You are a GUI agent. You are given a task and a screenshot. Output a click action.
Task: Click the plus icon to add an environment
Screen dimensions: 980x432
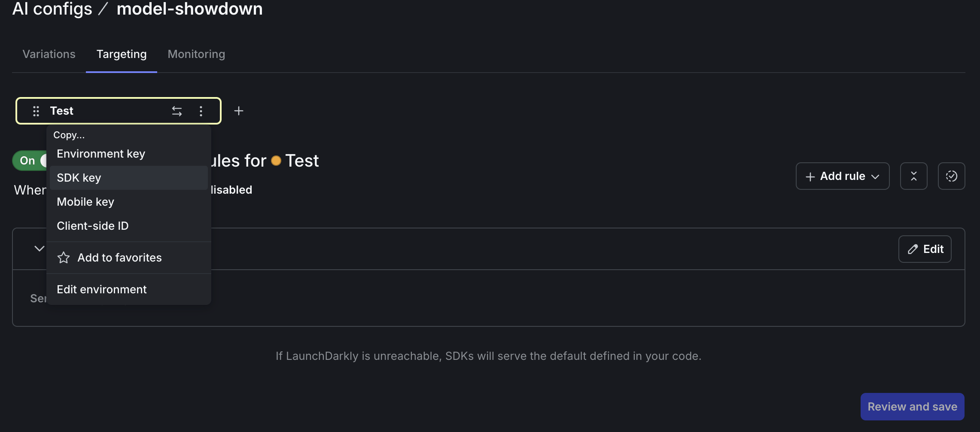(x=239, y=111)
